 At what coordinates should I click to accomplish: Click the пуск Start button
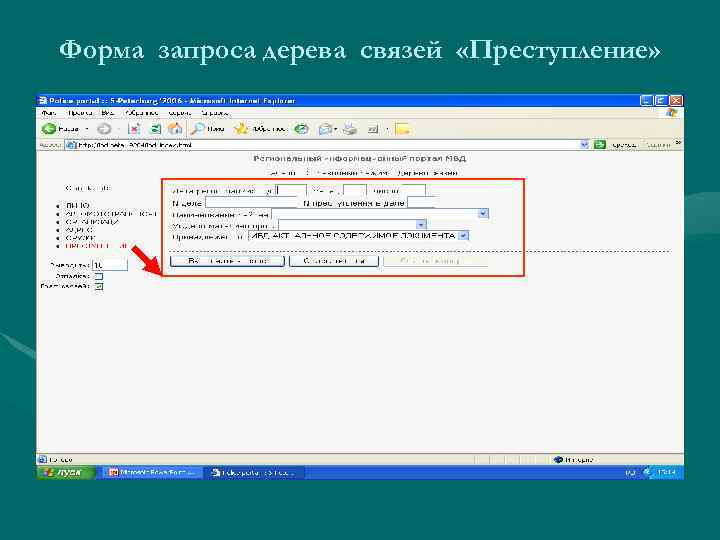tap(66, 472)
